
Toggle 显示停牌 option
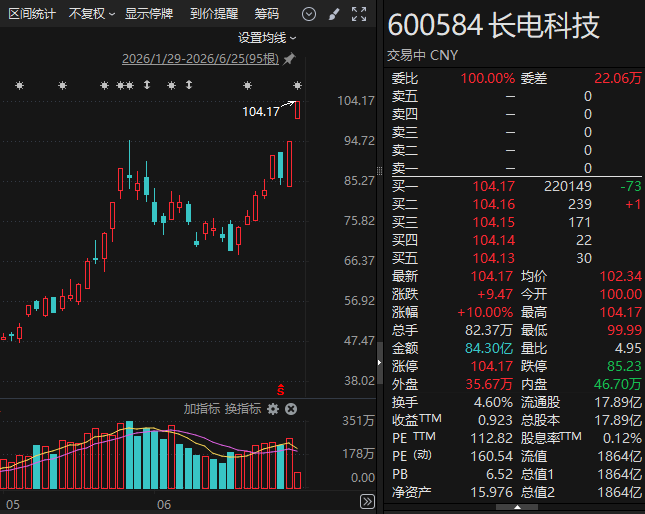149,14
